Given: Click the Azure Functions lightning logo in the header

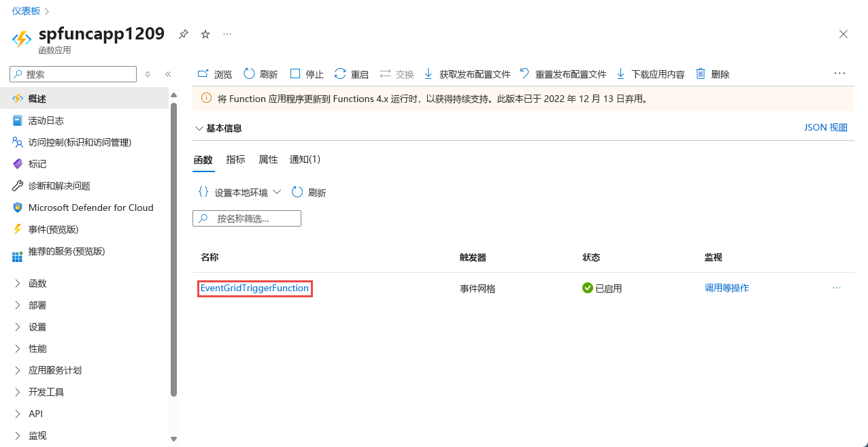Looking at the screenshot, I should pyautogui.click(x=22, y=39).
